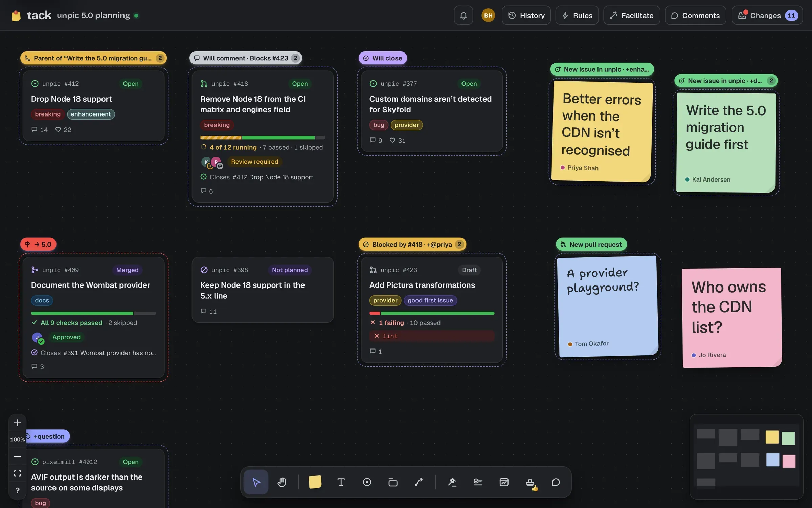This screenshot has width=812, height=508.
Task: Select the blue 'A provider playground?' note
Action: [x=608, y=306]
